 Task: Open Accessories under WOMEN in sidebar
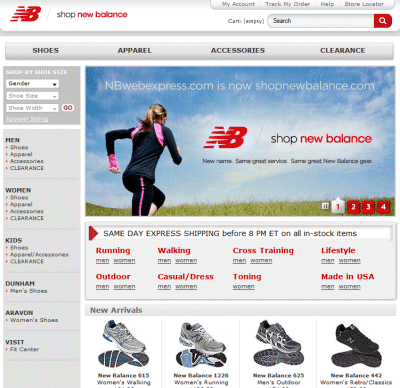tap(27, 211)
